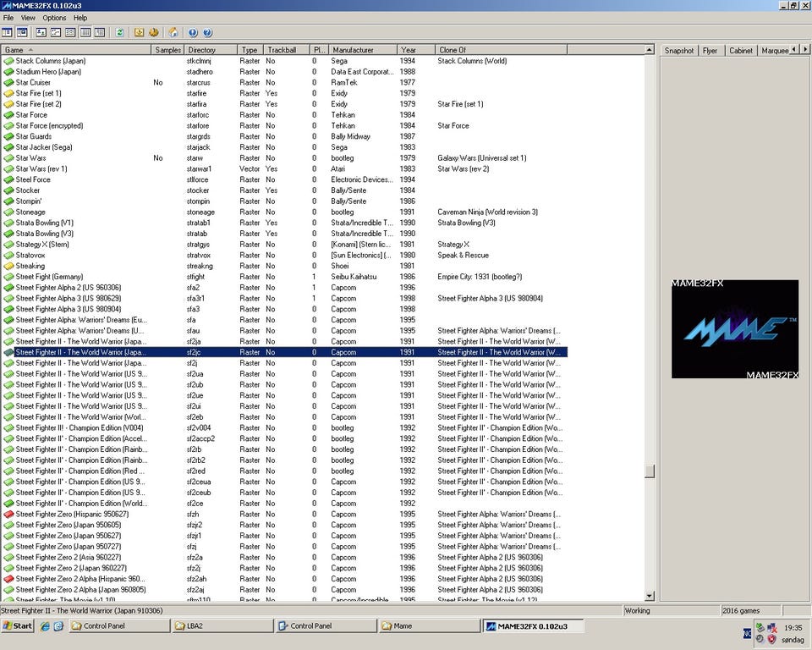Image resolution: width=812 pixels, height=650 pixels.
Task: Click the yellow icon next to Star Fire (set 1)
Action: [x=8, y=93]
